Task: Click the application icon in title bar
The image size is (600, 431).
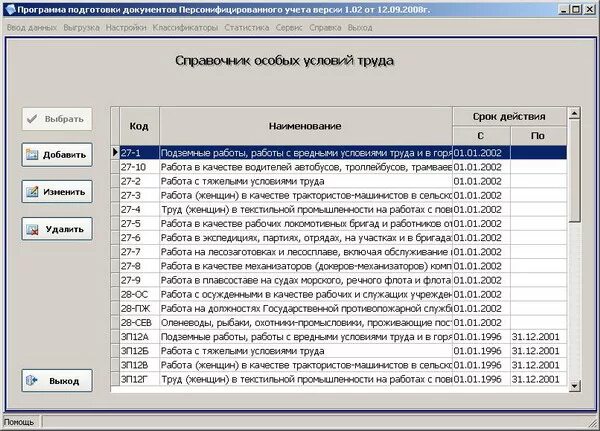Action: click(11, 10)
